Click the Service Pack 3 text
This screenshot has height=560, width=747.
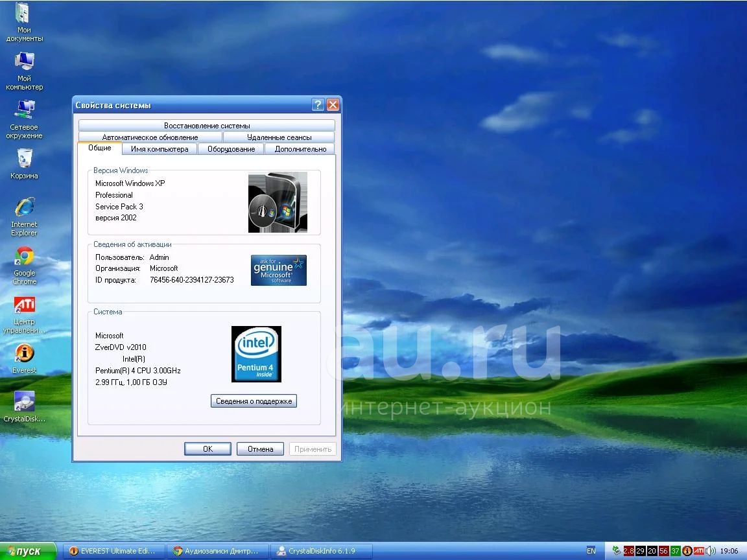tap(119, 207)
